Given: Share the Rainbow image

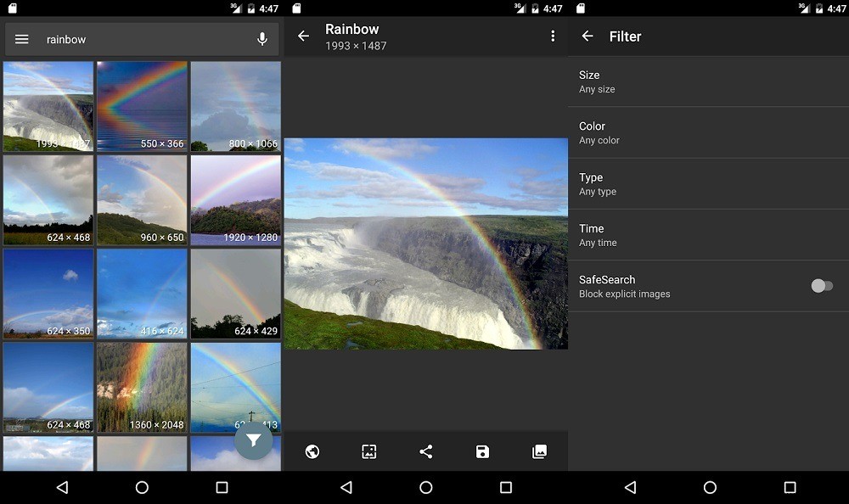Looking at the screenshot, I should click(x=426, y=451).
